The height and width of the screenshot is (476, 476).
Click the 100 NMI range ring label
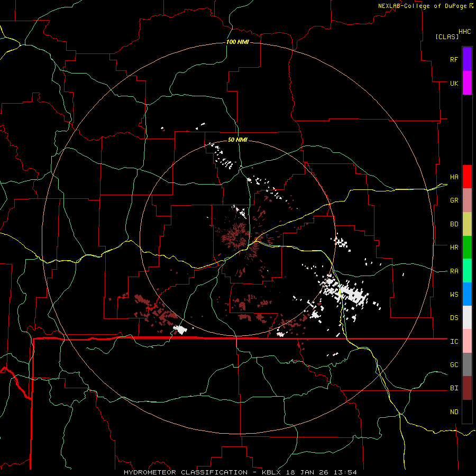(237, 42)
